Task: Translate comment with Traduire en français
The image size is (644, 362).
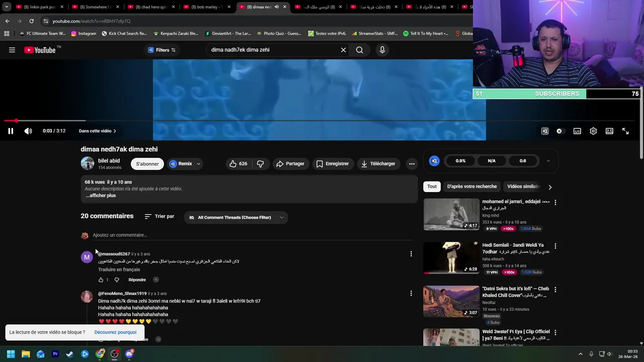Action: (x=119, y=269)
